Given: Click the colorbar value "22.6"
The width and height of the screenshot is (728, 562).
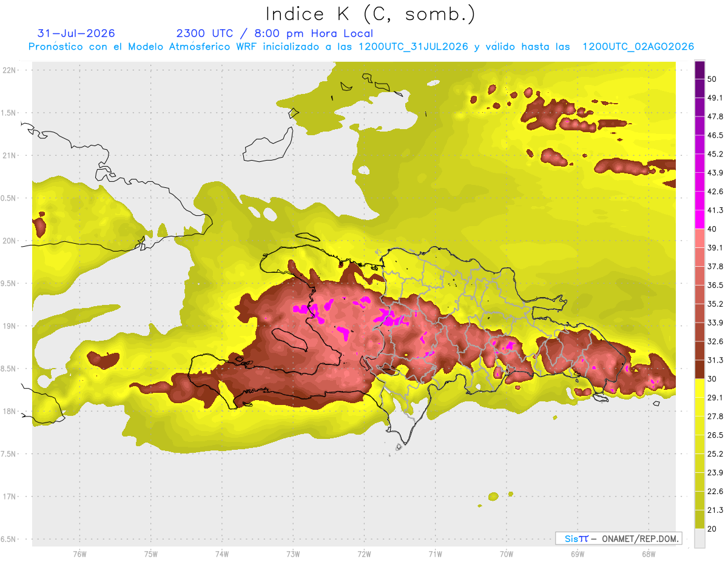Looking at the screenshot, I should [x=715, y=492].
